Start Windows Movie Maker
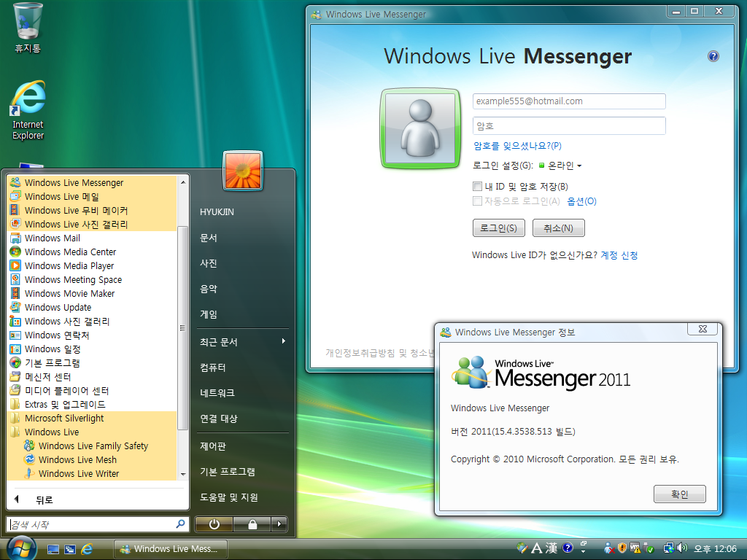 (x=92, y=293)
